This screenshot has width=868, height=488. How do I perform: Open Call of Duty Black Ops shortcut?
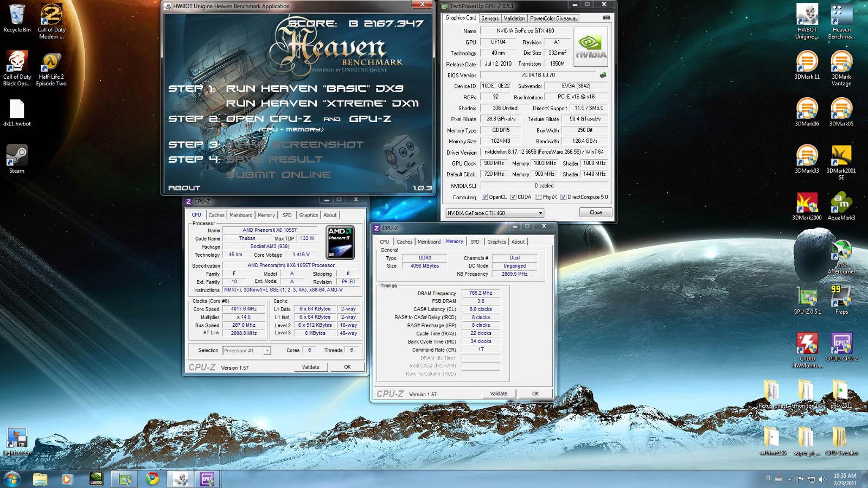click(x=17, y=68)
